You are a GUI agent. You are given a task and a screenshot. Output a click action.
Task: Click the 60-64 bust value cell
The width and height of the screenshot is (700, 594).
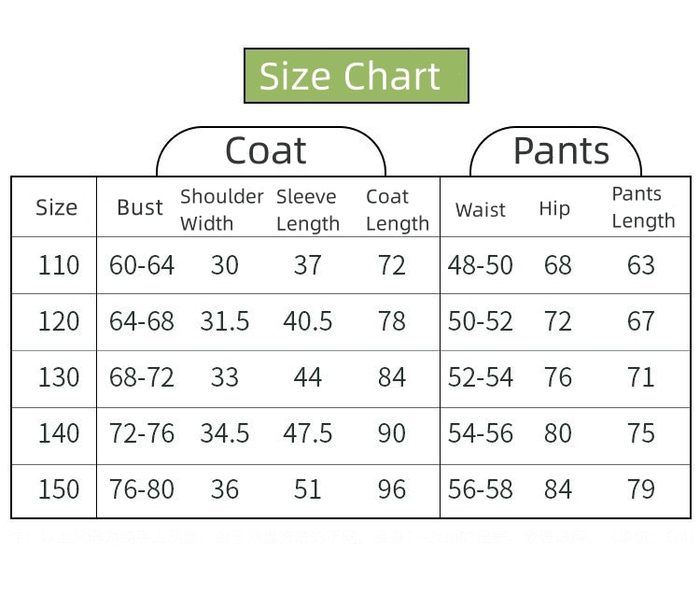(142, 265)
